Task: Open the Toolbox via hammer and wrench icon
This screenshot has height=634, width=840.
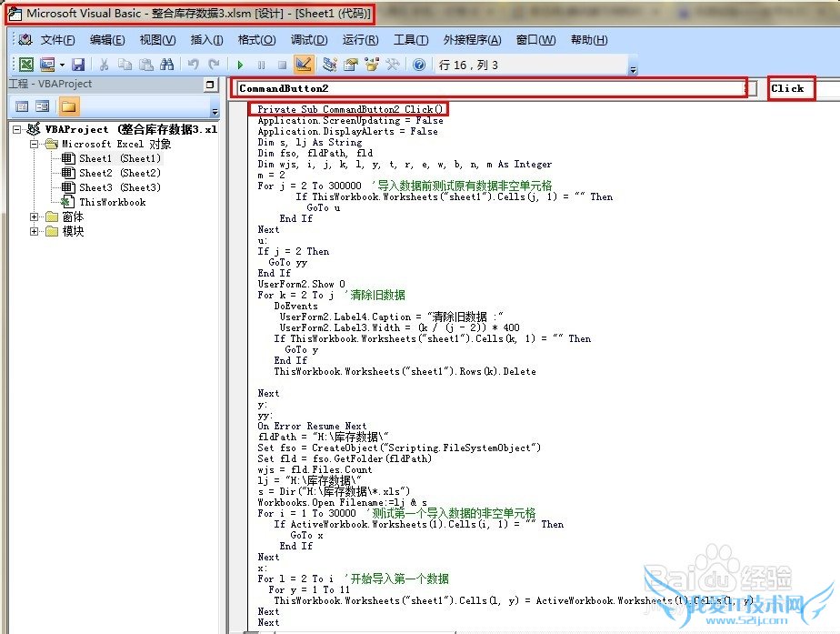Action: point(393,65)
